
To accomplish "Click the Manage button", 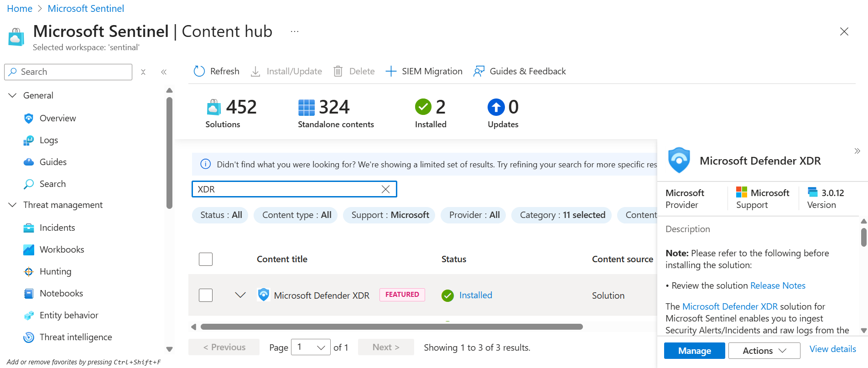I will pos(694,351).
